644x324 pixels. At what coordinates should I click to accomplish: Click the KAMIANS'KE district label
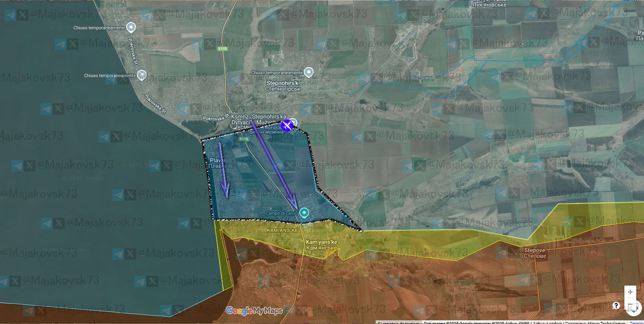point(283,230)
